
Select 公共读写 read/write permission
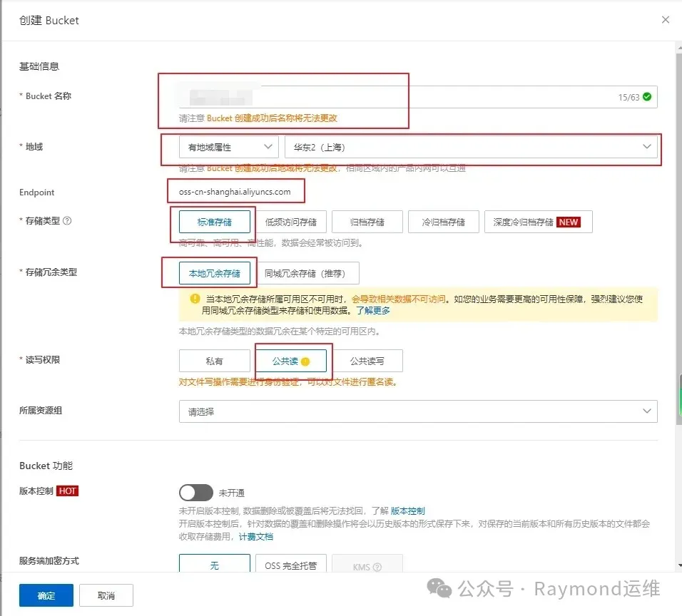pyautogui.click(x=367, y=361)
